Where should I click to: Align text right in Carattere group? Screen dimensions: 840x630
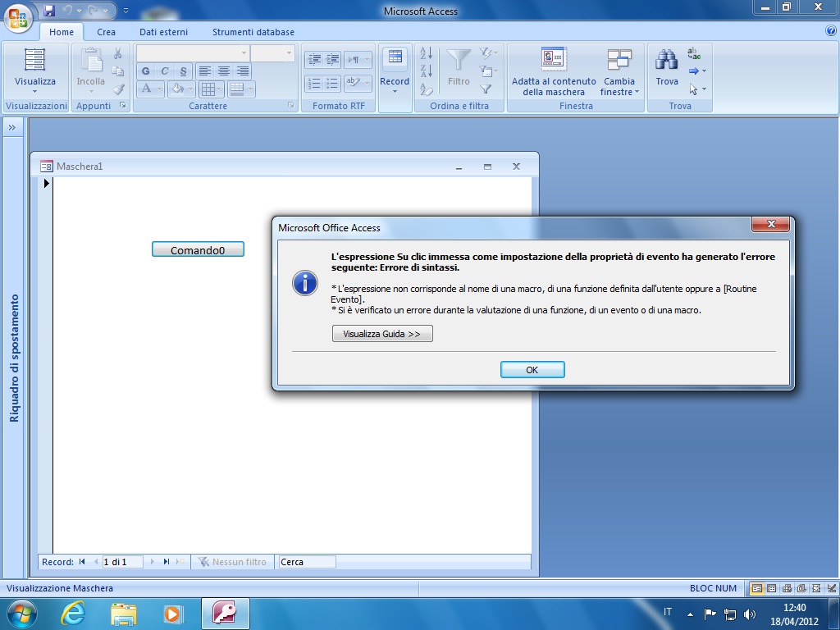tap(243, 71)
